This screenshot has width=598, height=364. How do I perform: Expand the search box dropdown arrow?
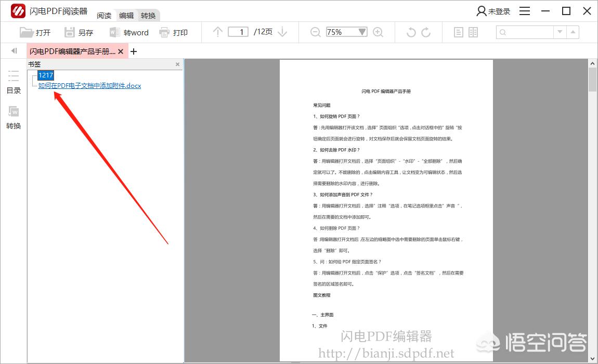560,32
